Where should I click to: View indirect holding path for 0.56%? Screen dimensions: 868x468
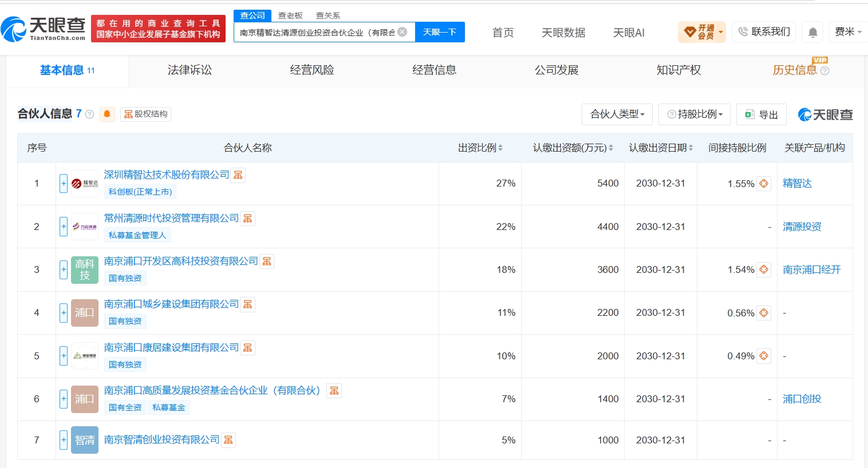click(x=764, y=313)
